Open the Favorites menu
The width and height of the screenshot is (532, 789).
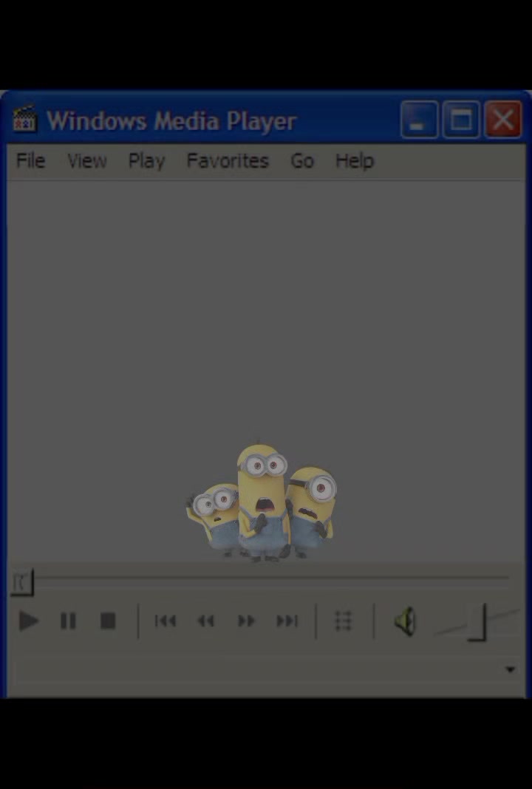point(228,161)
